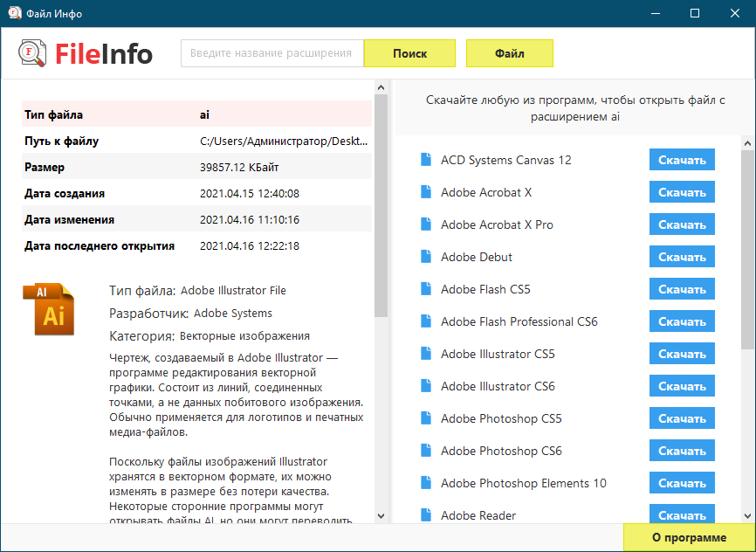Viewport: 756px width, 552px height.
Task: Download ACD Systems Canvas 12 via Скачать
Action: 682,160
